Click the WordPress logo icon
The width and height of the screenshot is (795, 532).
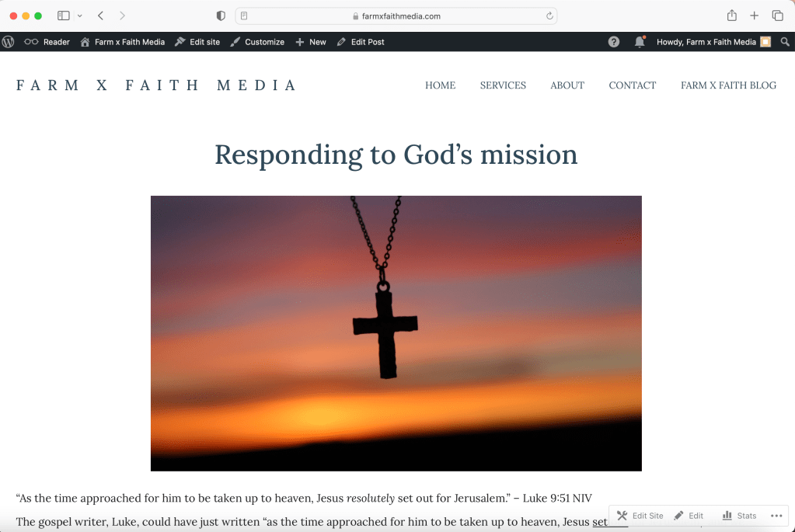coord(9,42)
